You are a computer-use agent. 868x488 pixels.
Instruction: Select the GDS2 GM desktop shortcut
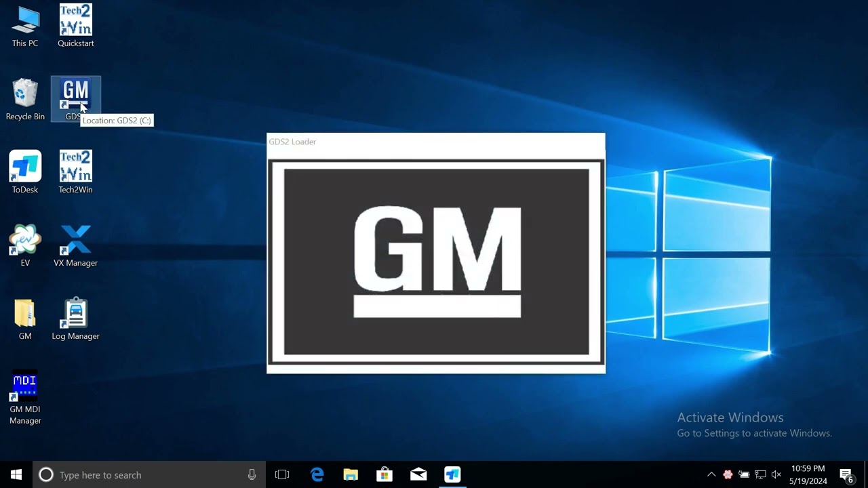[75, 99]
